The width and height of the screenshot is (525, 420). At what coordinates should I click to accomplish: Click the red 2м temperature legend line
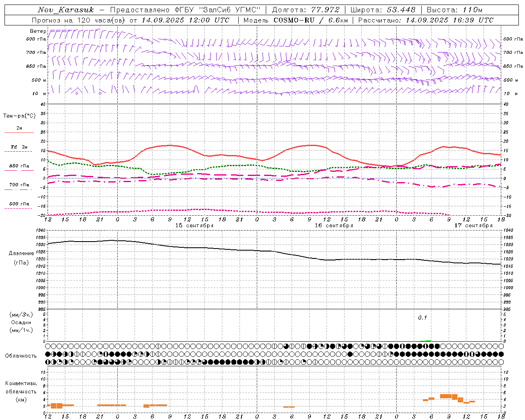point(19,132)
